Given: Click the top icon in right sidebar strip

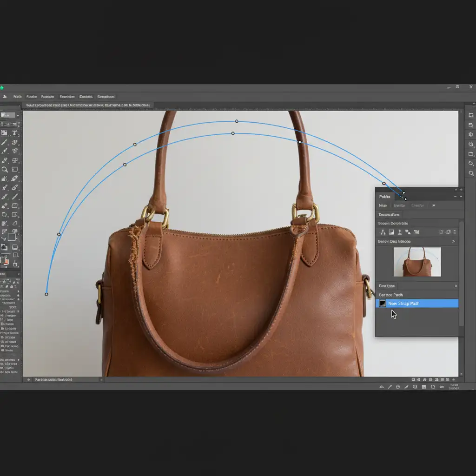Looking at the screenshot, I should [471, 115].
